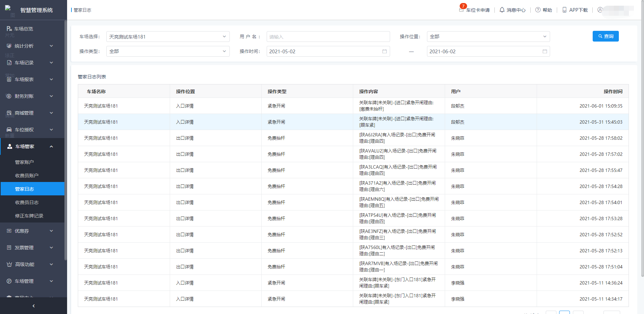Collapse sidebar with the left arrow icon
This screenshot has height=314, width=644.
(34, 306)
